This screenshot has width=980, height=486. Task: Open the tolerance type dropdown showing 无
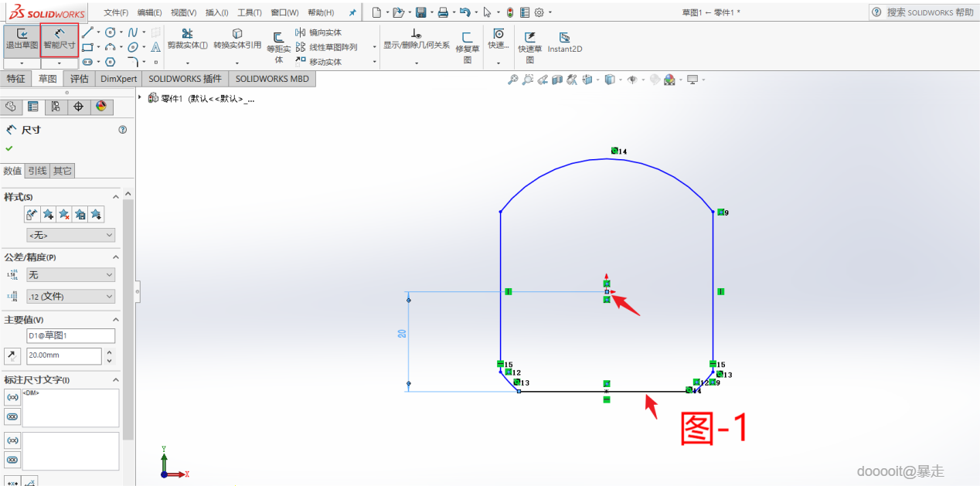pos(70,275)
